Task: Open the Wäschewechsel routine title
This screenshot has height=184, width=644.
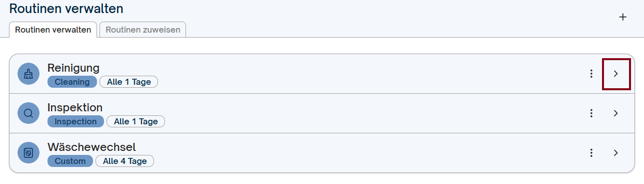Action: 91,147
